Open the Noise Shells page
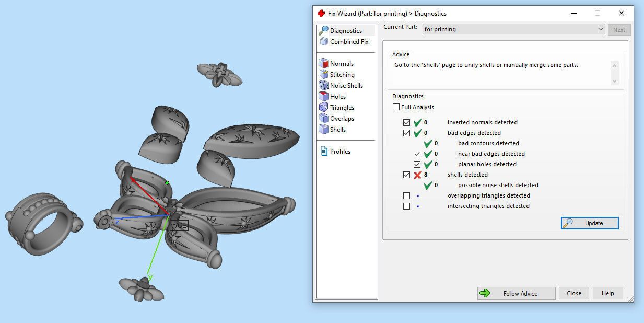This screenshot has width=644, height=323. tap(346, 86)
